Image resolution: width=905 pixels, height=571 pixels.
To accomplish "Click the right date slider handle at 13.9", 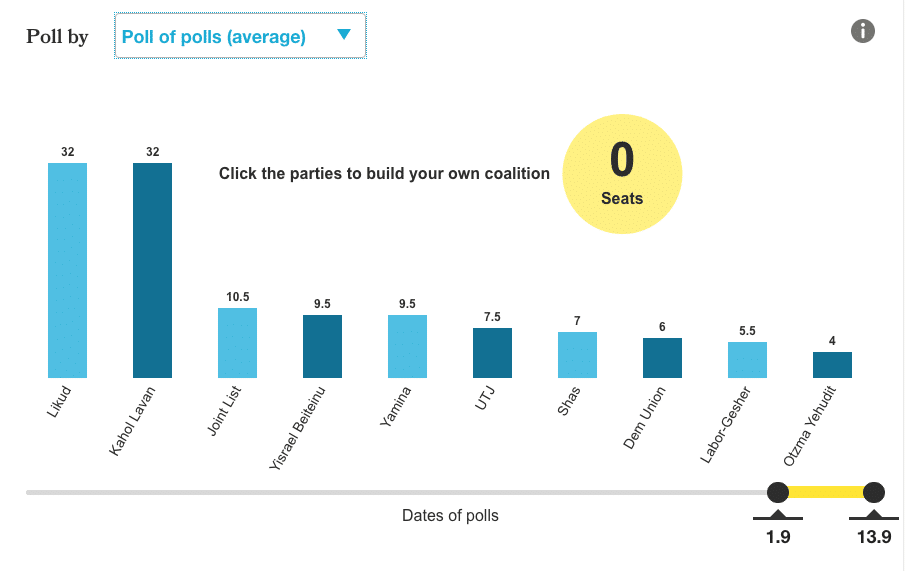I will pyautogui.click(x=874, y=492).
